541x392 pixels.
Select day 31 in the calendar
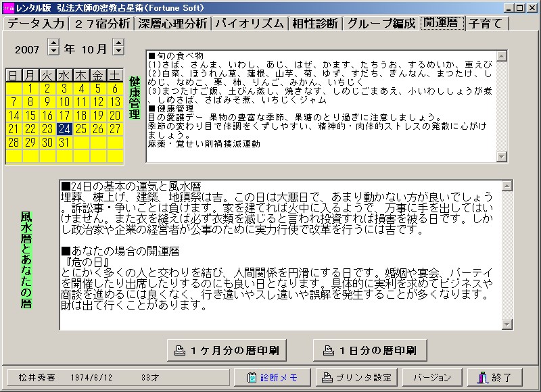(x=64, y=143)
